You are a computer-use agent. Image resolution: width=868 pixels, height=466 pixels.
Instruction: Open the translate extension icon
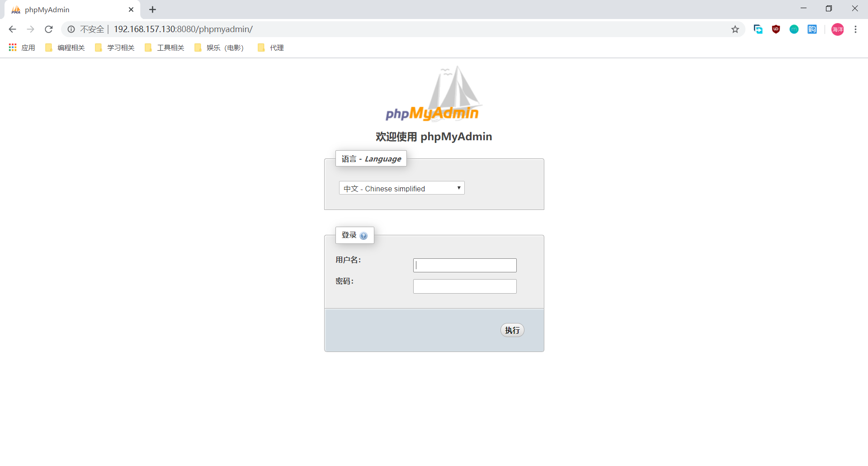click(x=758, y=29)
